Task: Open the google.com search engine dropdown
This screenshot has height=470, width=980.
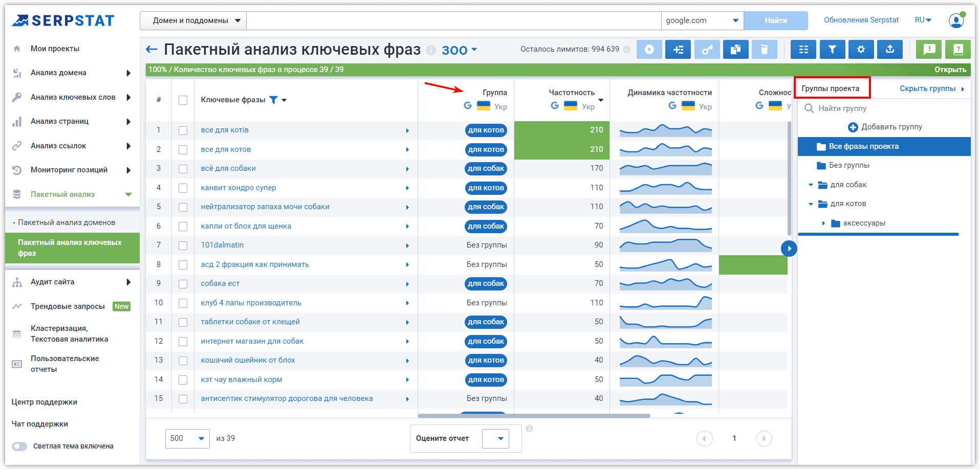Action: click(702, 20)
